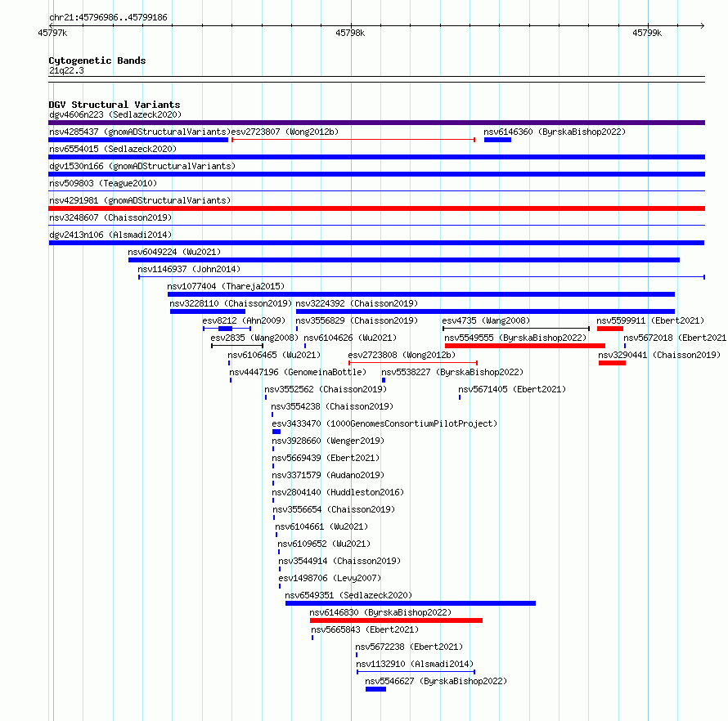Click the dgv4606n223 (Sedlazeck2020) purple variant bar
Screen dimensions: 728x721
click(x=376, y=123)
